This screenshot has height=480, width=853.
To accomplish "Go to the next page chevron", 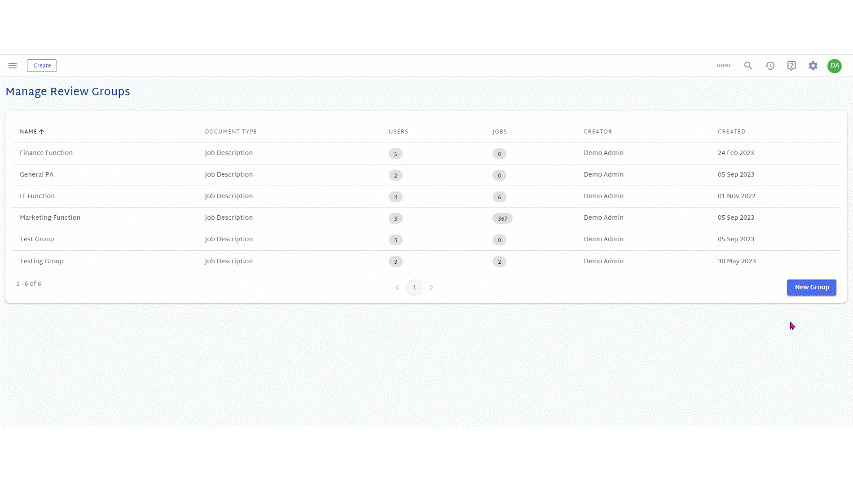I will click(431, 287).
